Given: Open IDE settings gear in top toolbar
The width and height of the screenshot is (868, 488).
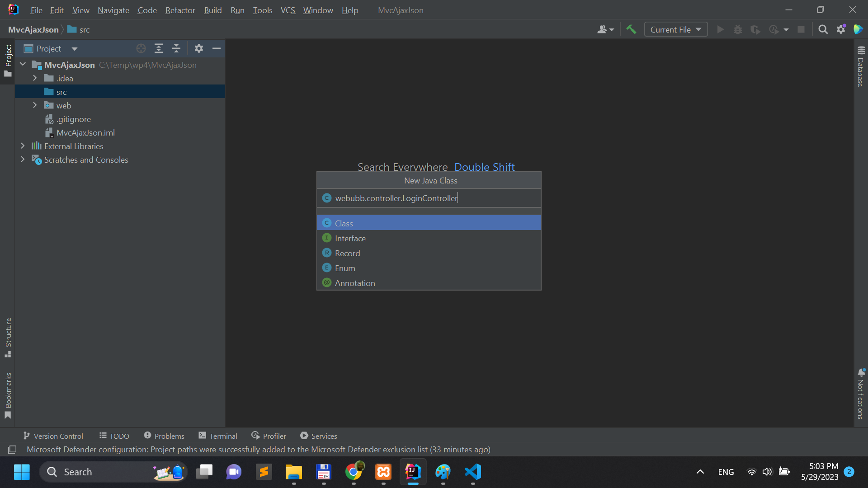Looking at the screenshot, I should 841,29.
